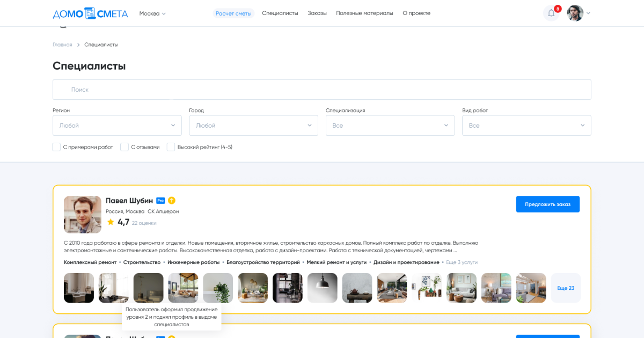This screenshot has width=644, height=338.
Task: Click the user avatar in the header
Action: (575, 13)
